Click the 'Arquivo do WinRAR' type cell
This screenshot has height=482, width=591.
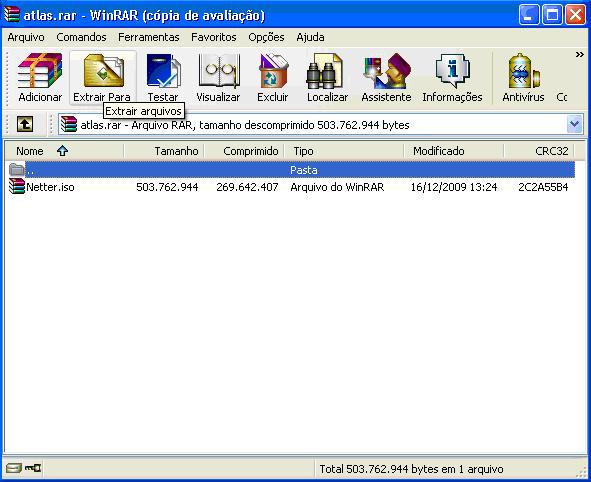[x=337, y=187]
